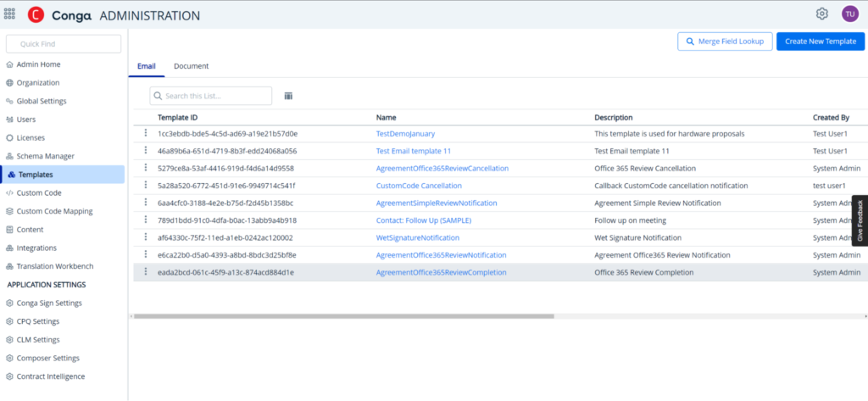Open CPQ Settings in sidebar
The width and height of the screenshot is (868, 401).
[37, 321]
